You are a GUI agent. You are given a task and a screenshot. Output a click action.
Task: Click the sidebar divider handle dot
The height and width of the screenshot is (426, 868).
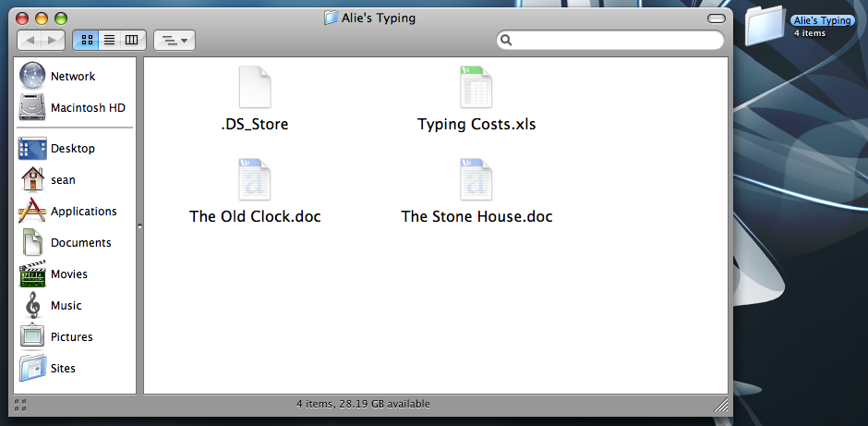click(x=139, y=226)
